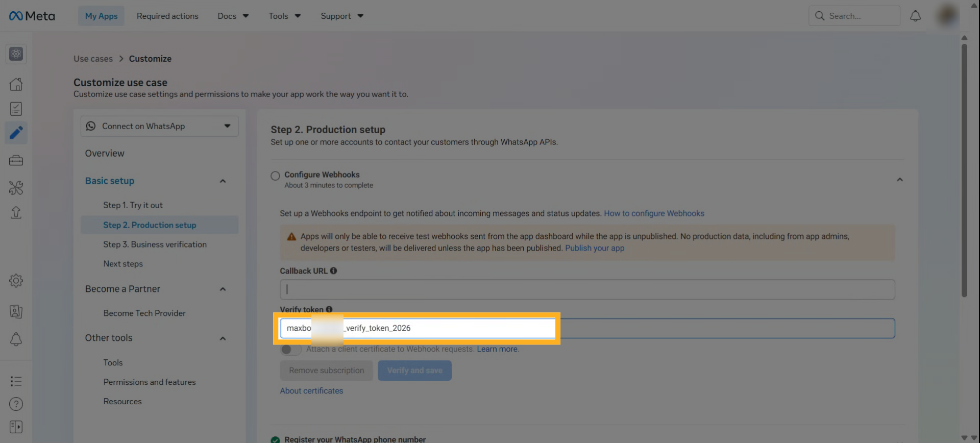Open the gear settings icon in sidebar

tap(16, 280)
